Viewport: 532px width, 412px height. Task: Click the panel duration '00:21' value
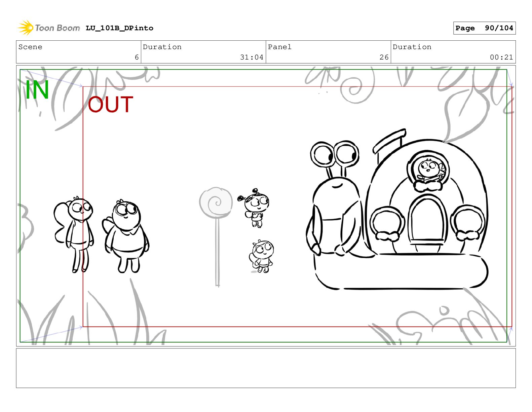click(x=501, y=57)
